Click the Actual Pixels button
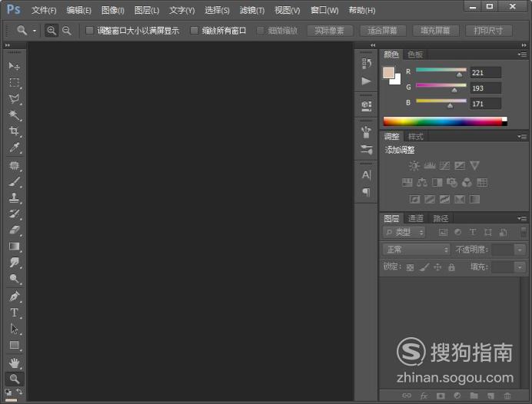The width and height of the screenshot is (532, 404). pos(330,31)
